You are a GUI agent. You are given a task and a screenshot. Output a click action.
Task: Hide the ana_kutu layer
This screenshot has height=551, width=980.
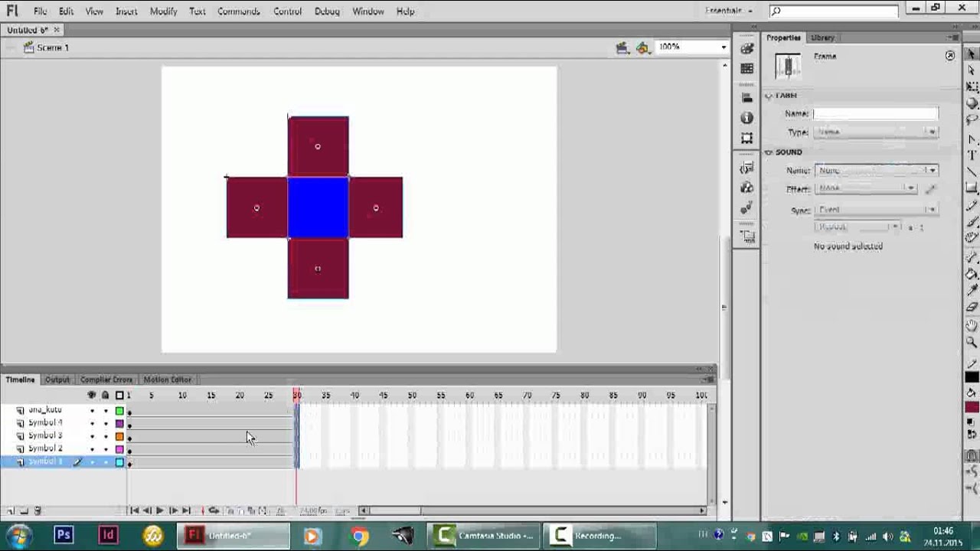click(x=92, y=411)
